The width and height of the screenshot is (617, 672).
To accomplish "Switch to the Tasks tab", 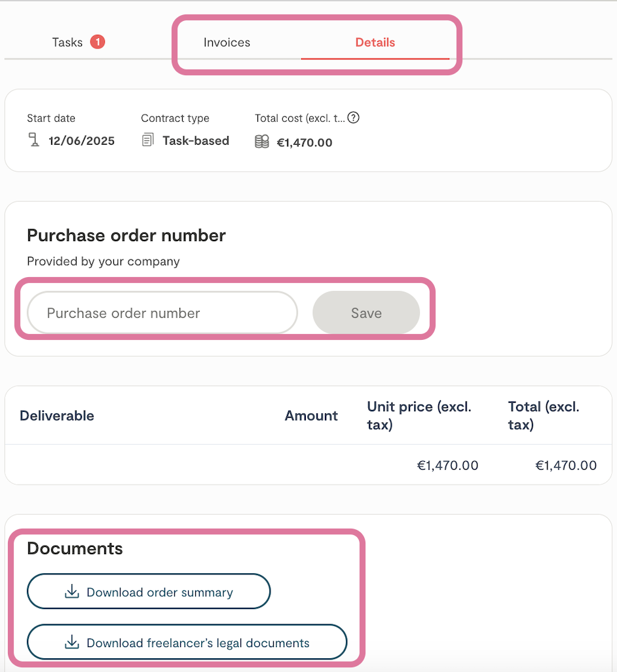I will (x=67, y=43).
